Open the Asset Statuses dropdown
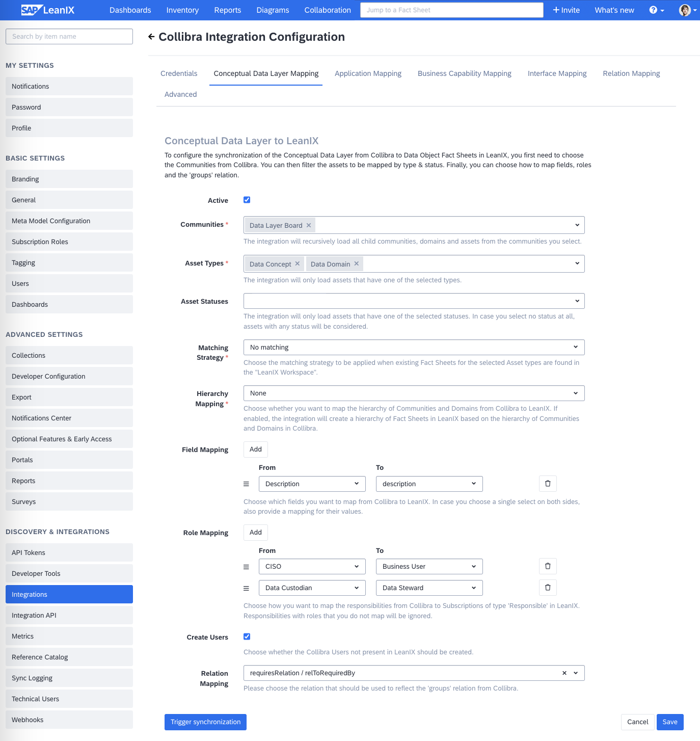 pyautogui.click(x=414, y=301)
